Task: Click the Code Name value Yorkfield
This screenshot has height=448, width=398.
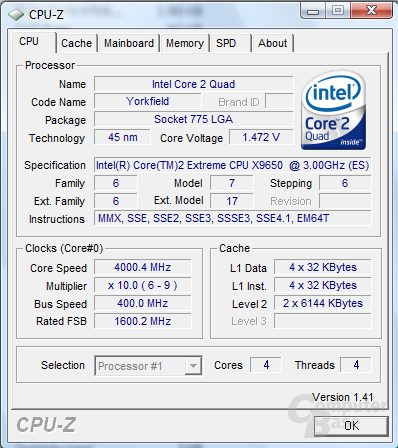Action: pos(148,101)
